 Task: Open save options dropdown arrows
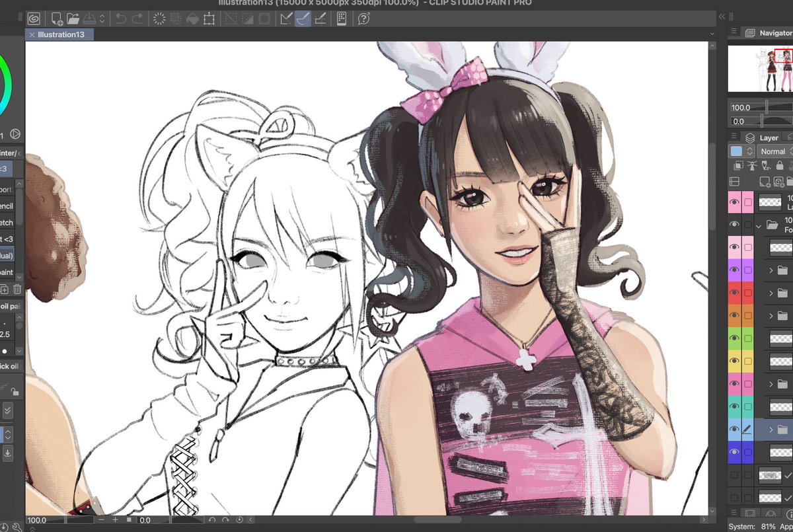coord(102,19)
